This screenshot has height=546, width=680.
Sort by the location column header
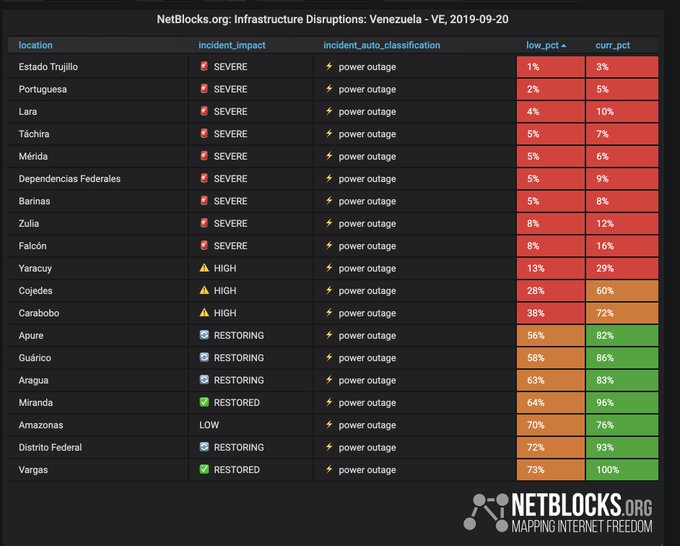click(x=36, y=45)
